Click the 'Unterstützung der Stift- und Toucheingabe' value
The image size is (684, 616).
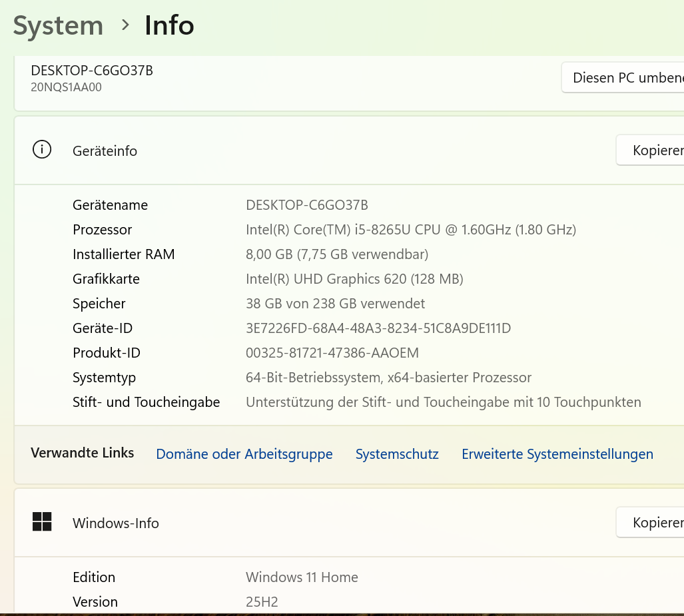(x=444, y=402)
